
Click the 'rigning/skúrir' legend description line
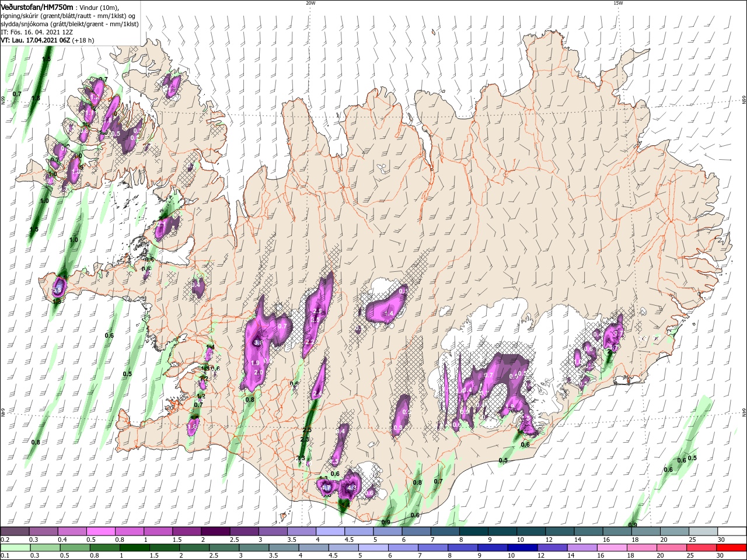click(x=68, y=16)
